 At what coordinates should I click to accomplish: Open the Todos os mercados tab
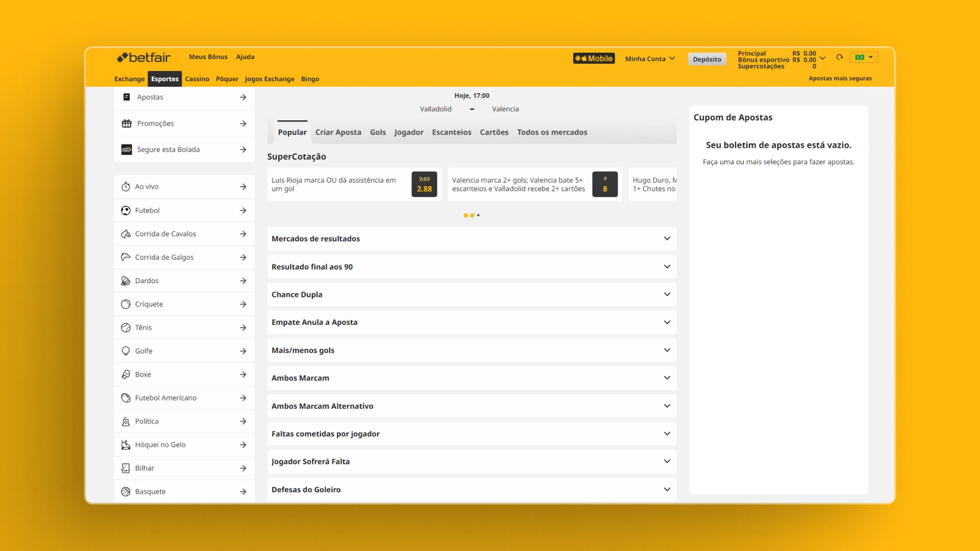pyautogui.click(x=552, y=132)
